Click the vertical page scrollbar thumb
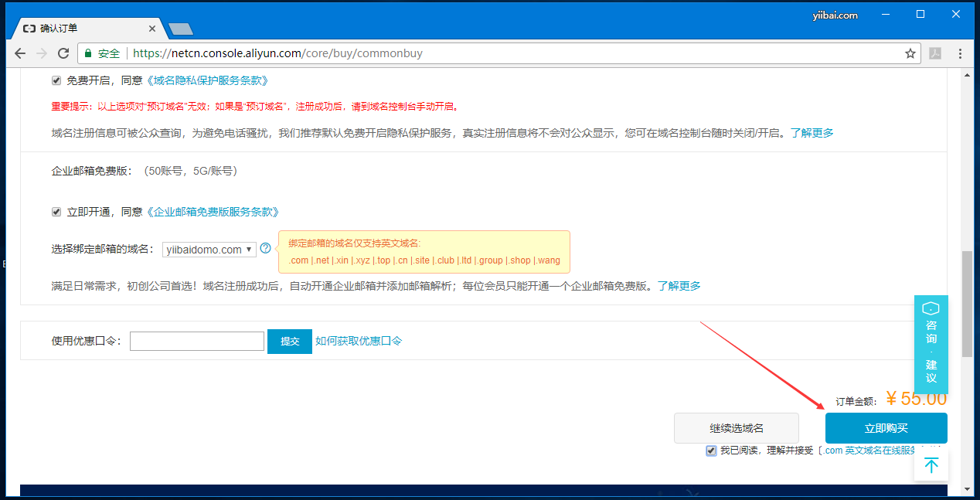 (x=967, y=303)
